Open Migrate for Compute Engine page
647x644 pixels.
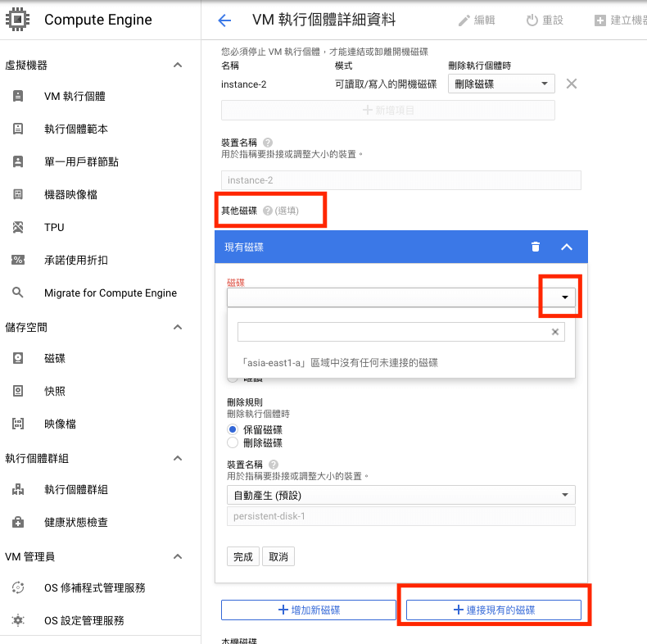pos(111,293)
